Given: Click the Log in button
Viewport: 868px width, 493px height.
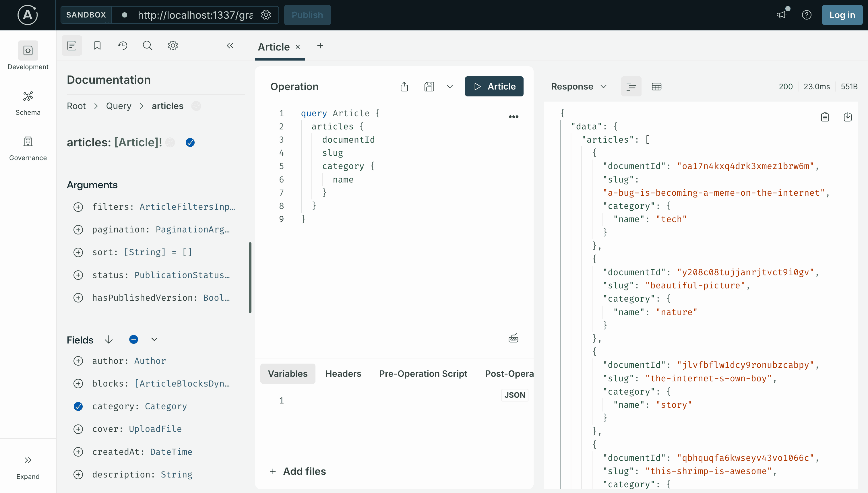Looking at the screenshot, I should click(x=842, y=15).
